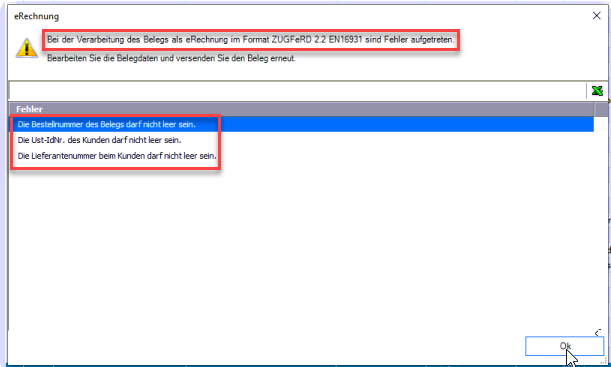Viewport: 611px width, 367px height.
Task: Click the yellow warning triangle icon
Action: [26, 48]
